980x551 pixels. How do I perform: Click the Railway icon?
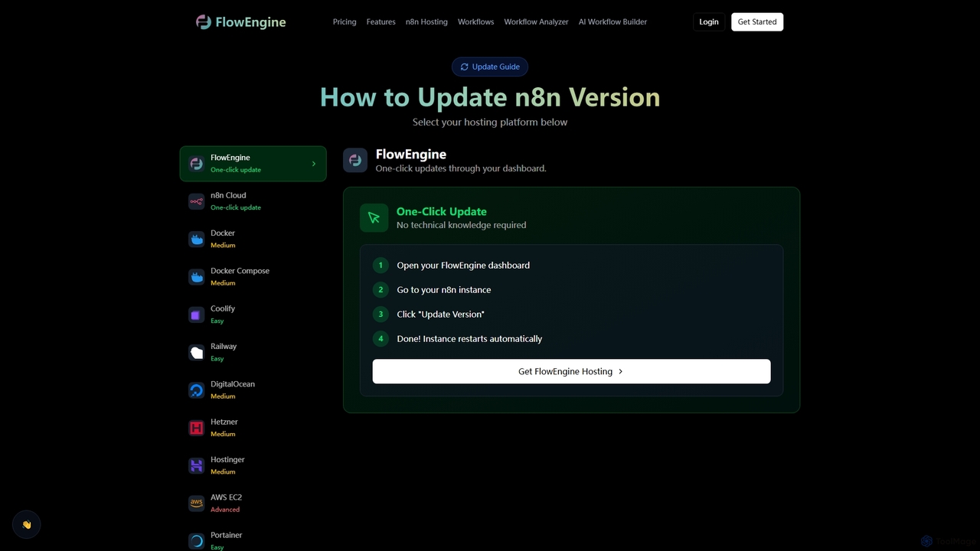pos(197,352)
